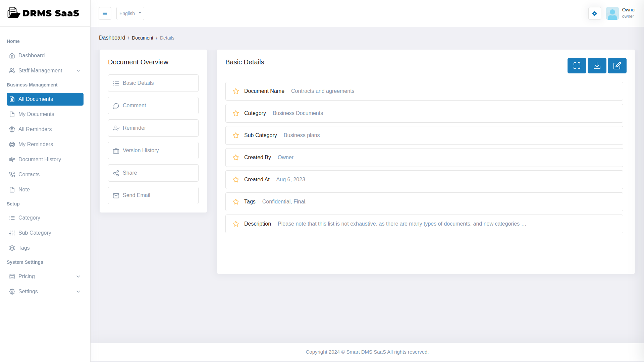Star the Created At field
Viewport: 644px width, 362px height.
(235, 180)
